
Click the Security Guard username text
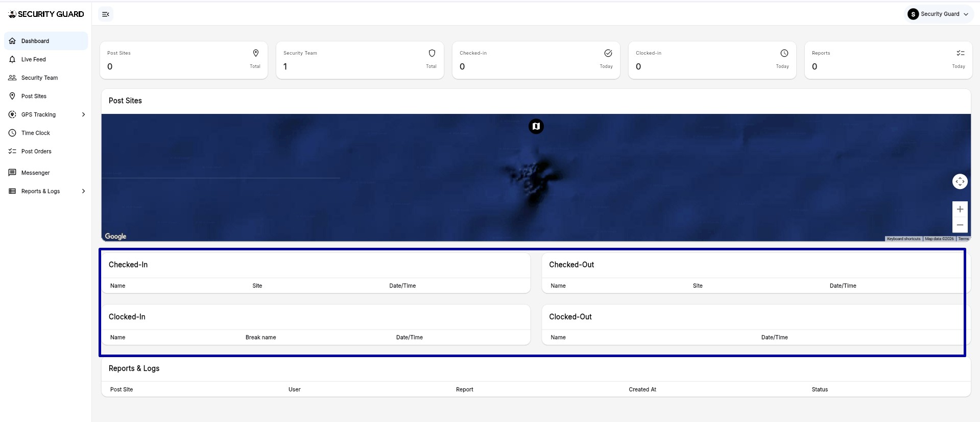[x=940, y=14]
